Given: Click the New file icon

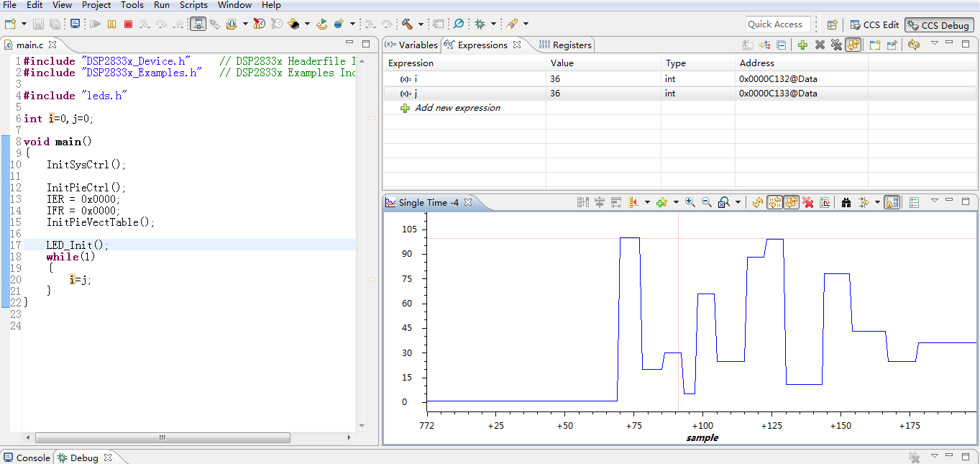Looking at the screenshot, I should 10,24.
